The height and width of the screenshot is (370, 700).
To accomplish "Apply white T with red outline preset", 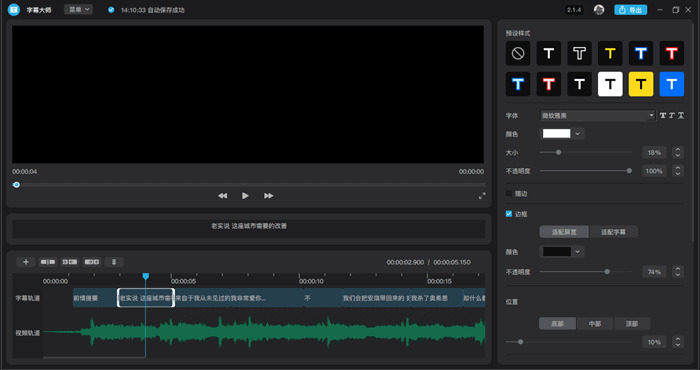I will 549,84.
